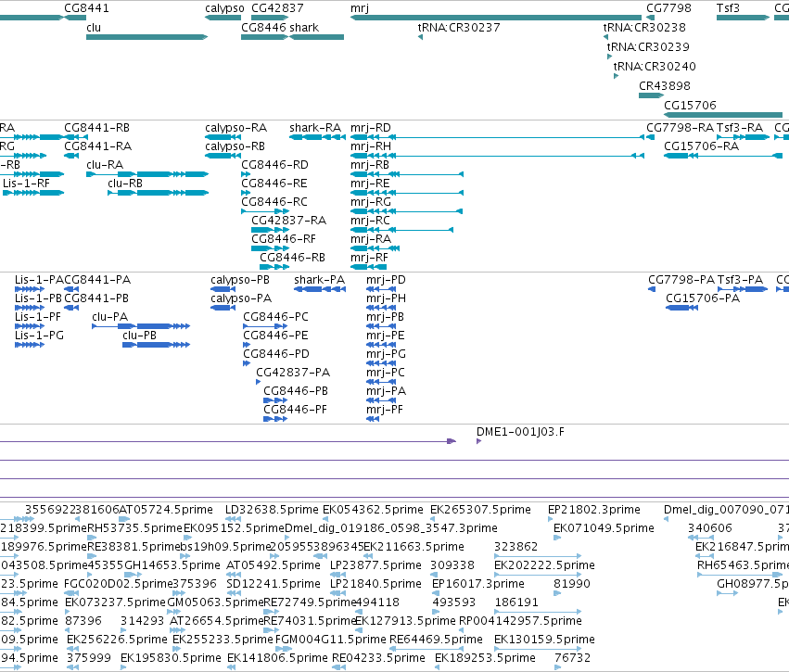This screenshot has height=672, width=789.
Task: Click the tRNA:CR30240 label
Action: [655, 67]
